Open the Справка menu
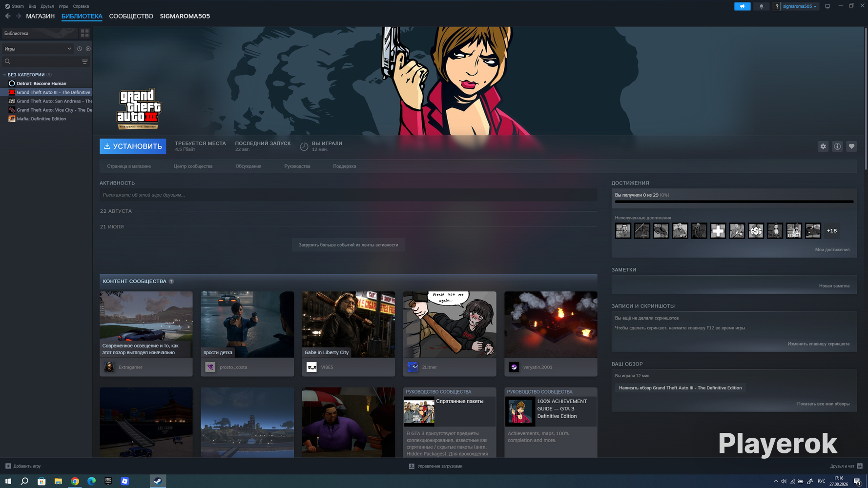 (81, 6)
